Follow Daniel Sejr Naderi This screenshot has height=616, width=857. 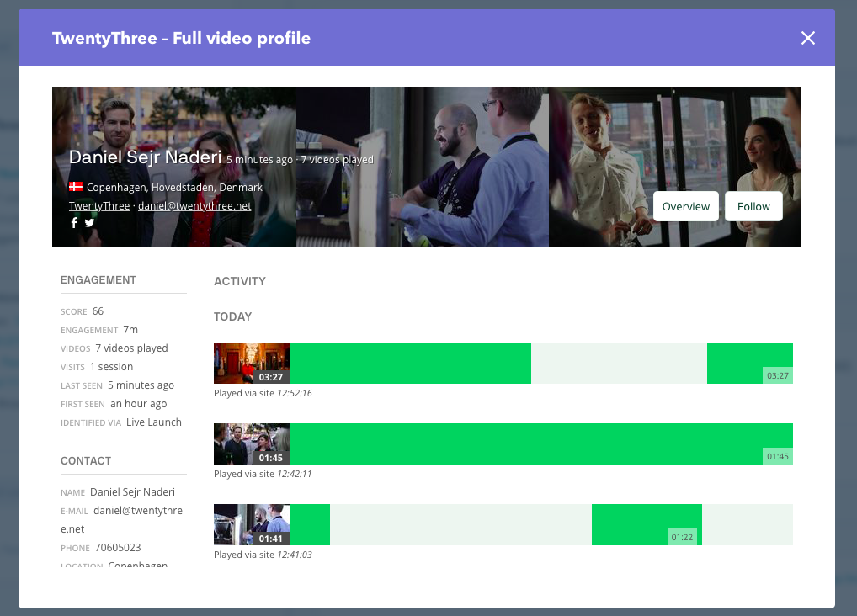click(753, 206)
